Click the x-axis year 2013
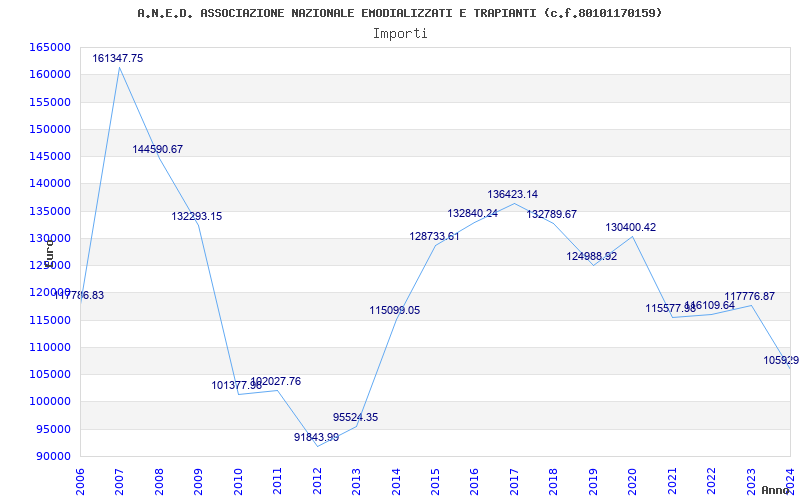800x500 pixels. [x=356, y=481]
